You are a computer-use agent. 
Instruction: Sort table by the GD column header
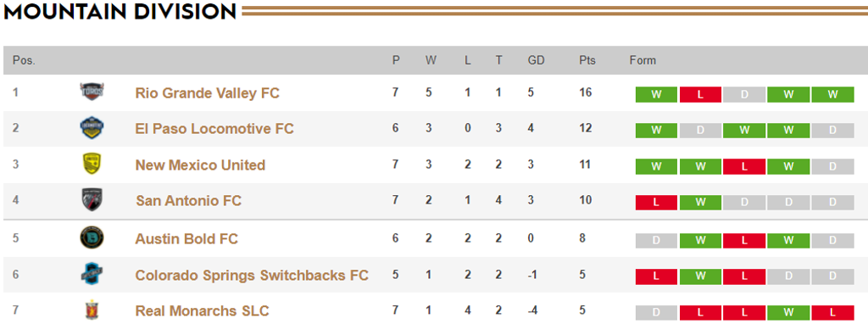[x=536, y=60]
